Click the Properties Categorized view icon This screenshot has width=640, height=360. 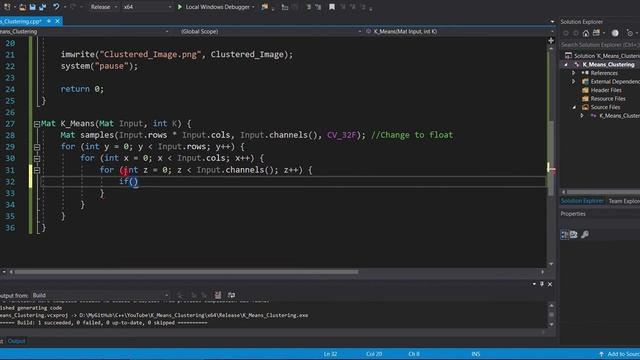point(564,234)
